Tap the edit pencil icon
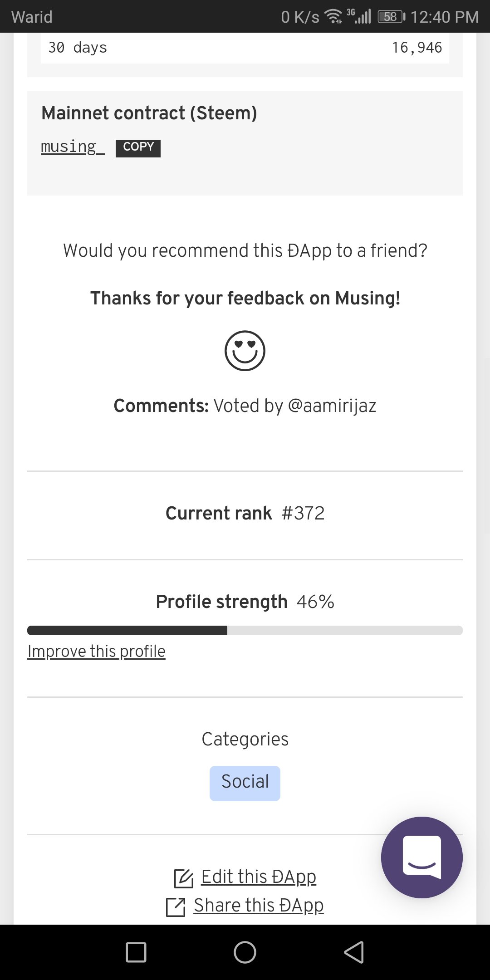 (x=184, y=878)
